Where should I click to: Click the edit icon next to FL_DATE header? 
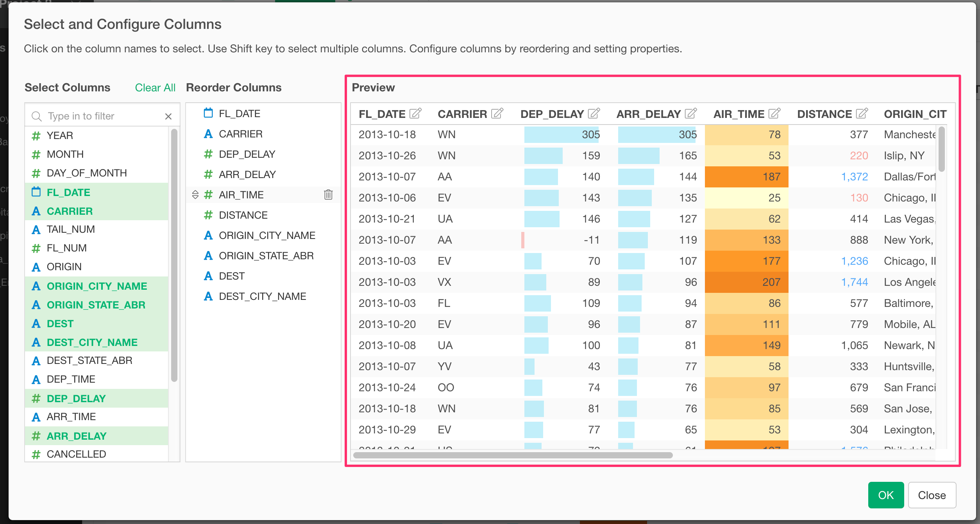[x=415, y=114]
